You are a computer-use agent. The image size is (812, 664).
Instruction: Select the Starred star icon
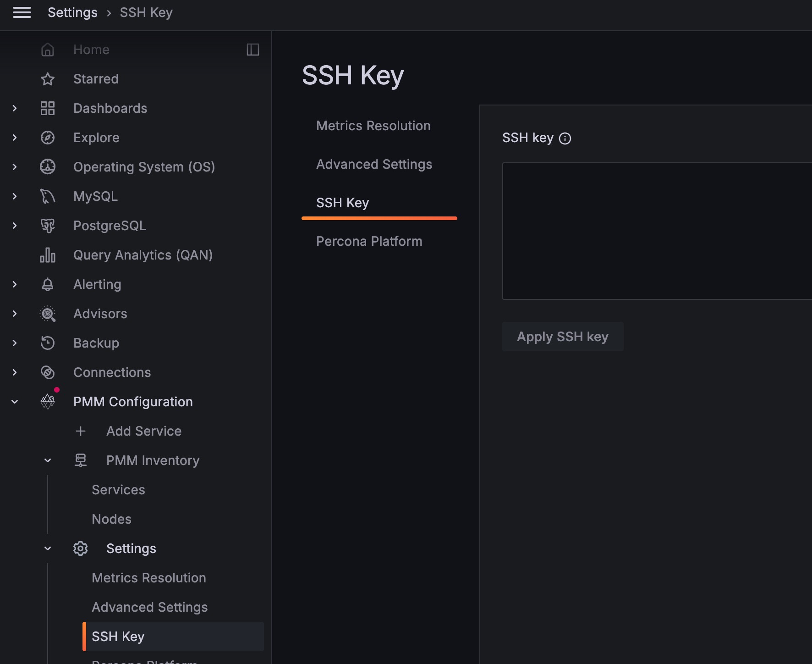tap(48, 79)
